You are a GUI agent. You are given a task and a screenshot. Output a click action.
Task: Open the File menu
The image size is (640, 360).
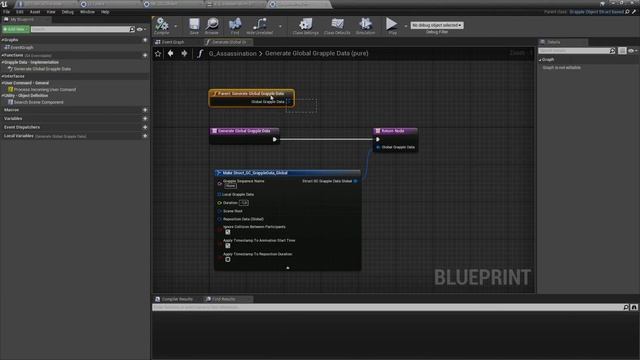click(x=7, y=12)
